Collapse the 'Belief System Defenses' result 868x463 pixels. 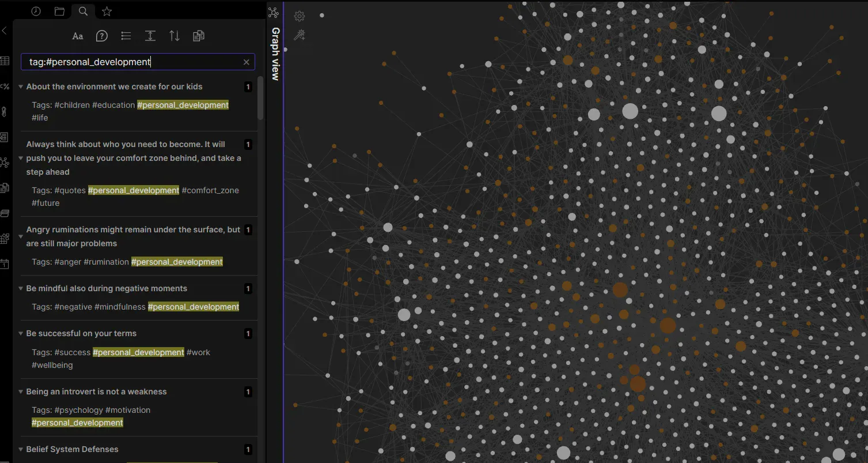coord(21,450)
